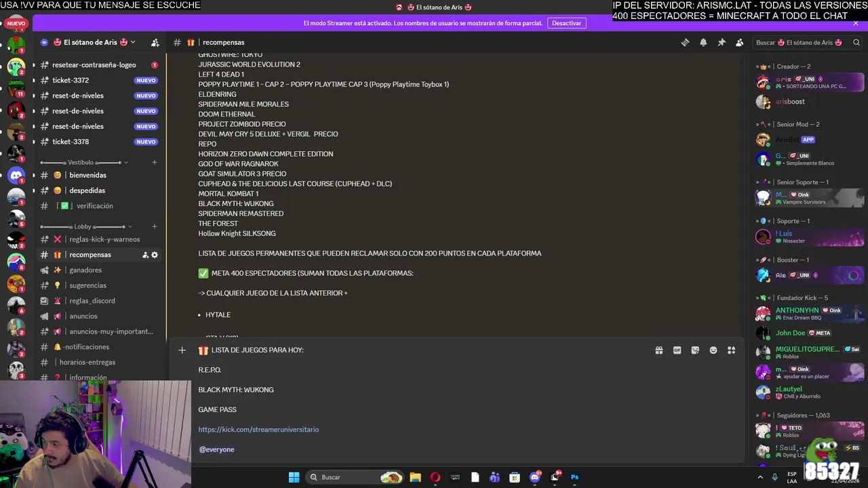The height and width of the screenshot is (488, 868).
Task: Click the @everyone mention in draft
Action: (x=216, y=449)
